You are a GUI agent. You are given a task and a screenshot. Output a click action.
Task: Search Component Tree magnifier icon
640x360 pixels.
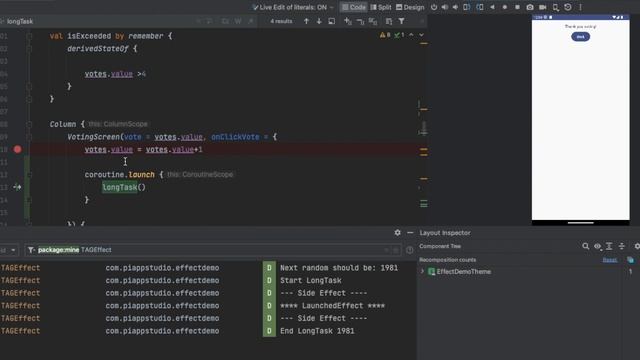coord(586,246)
